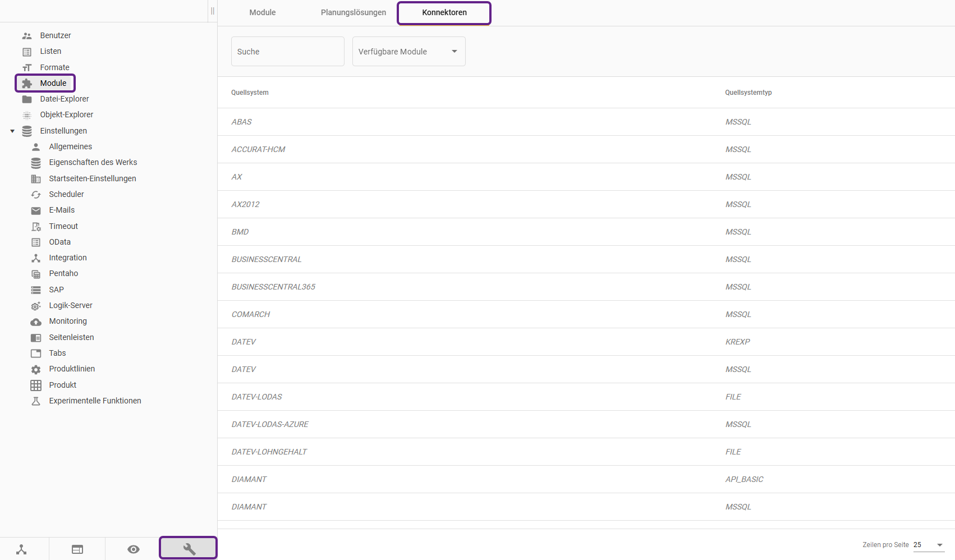Click the wrench icon in bottom bar

click(x=189, y=549)
